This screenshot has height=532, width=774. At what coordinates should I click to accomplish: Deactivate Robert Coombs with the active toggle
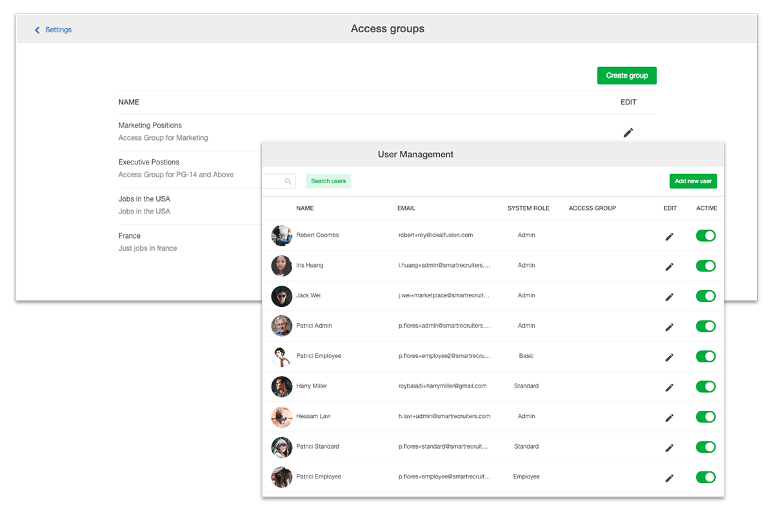pyautogui.click(x=706, y=236)
